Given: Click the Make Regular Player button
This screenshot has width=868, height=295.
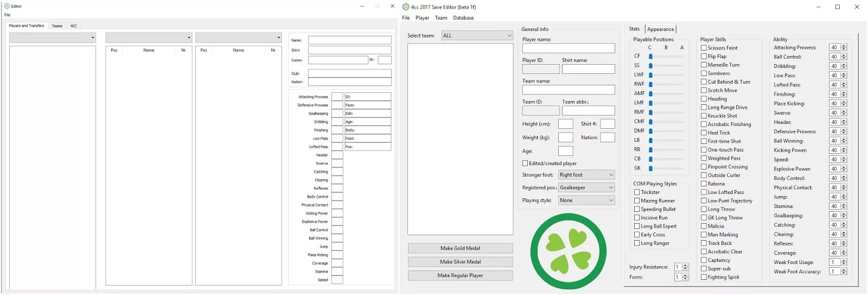Looking at the screenshot, I should (x=460, y=275).
